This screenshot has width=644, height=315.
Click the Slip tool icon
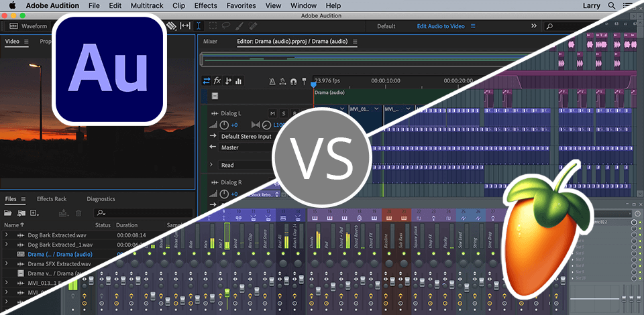pyautogui.click(x=184, y=26)
